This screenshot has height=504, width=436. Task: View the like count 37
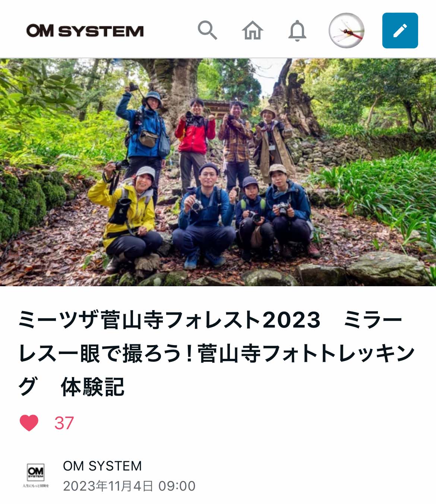[x=64, y=423]
